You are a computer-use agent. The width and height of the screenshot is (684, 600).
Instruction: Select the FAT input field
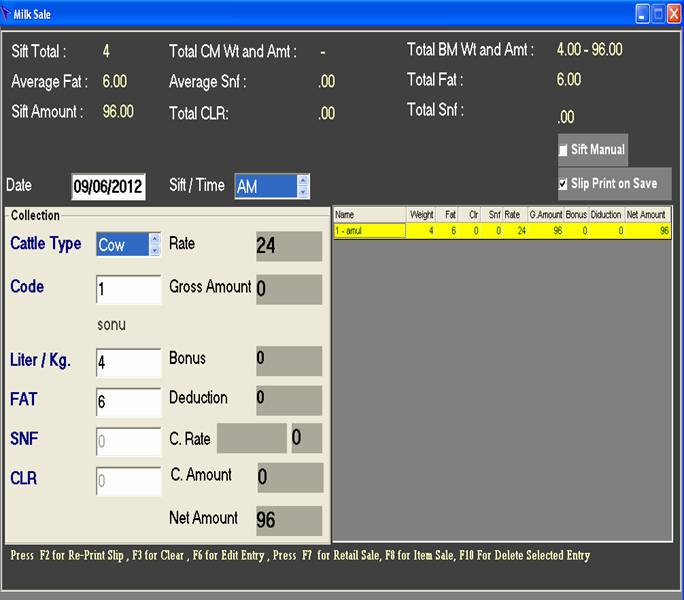pos(128,402)
